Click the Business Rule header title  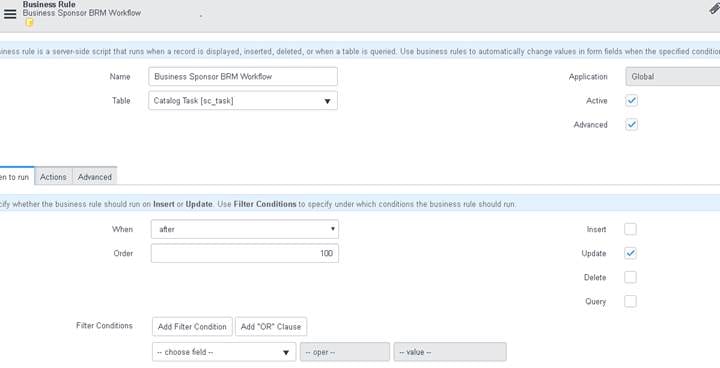49,4
